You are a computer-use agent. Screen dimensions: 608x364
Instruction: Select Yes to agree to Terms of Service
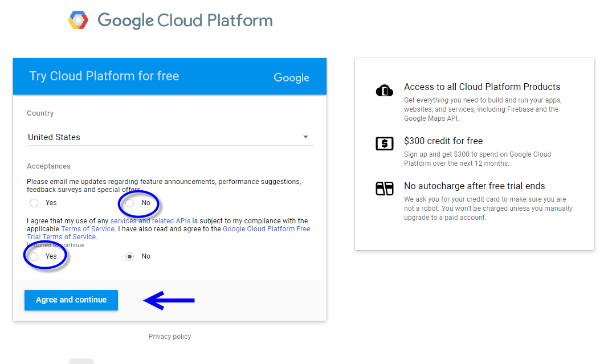pos(34,256)
